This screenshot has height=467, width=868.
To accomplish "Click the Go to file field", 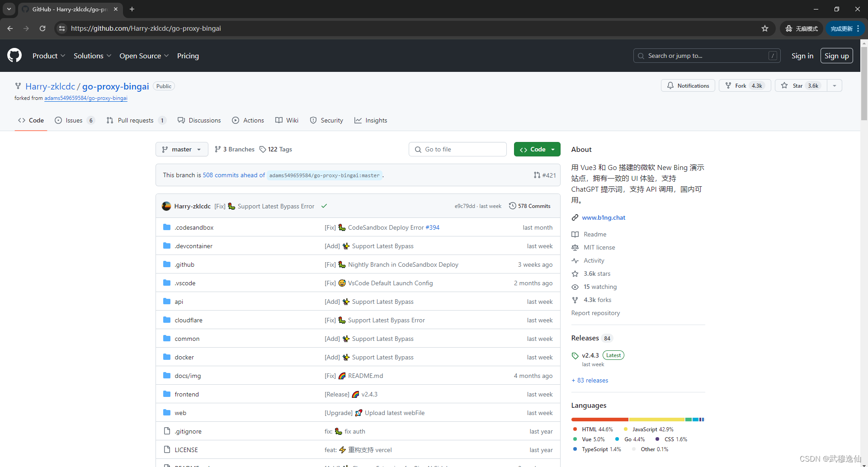I will tap(457, 149).
